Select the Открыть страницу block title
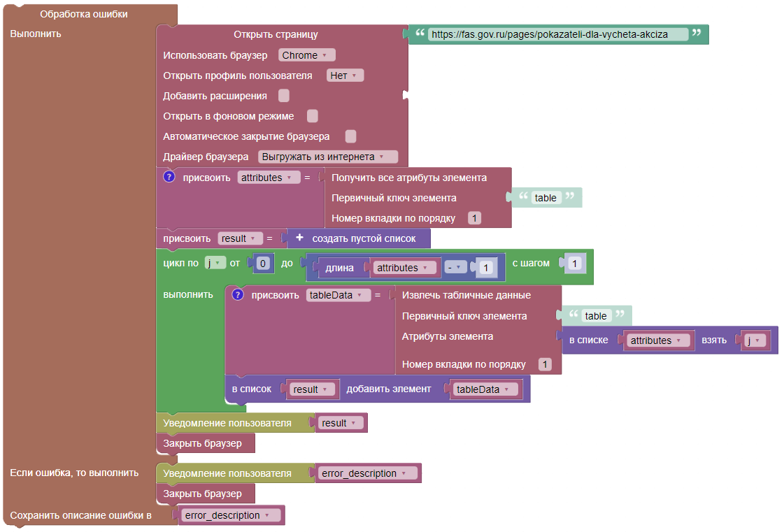This screenshot has height=532, width=784. (276, 34)
